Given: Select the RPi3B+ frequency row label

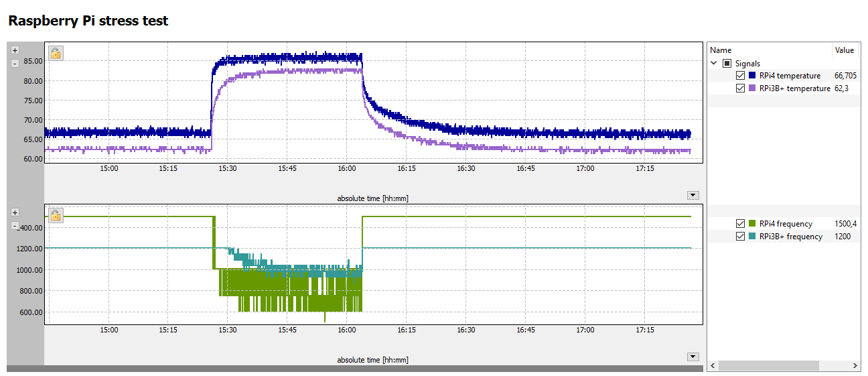Looking at the screenshot, I should 791,237.
